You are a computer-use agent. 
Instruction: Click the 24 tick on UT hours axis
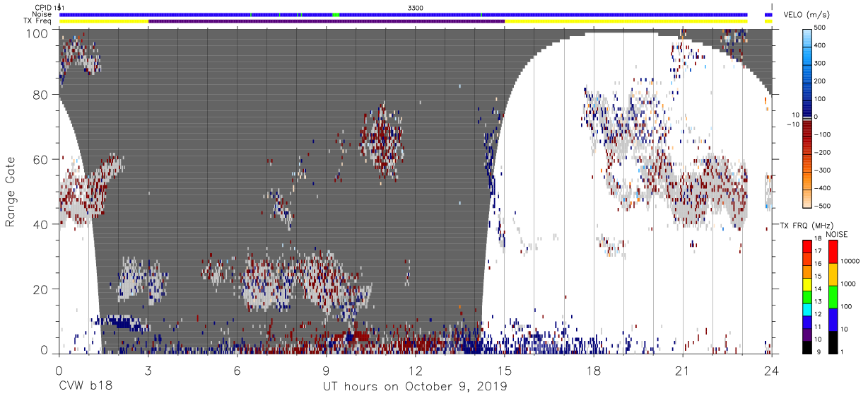tap(772, 370)
